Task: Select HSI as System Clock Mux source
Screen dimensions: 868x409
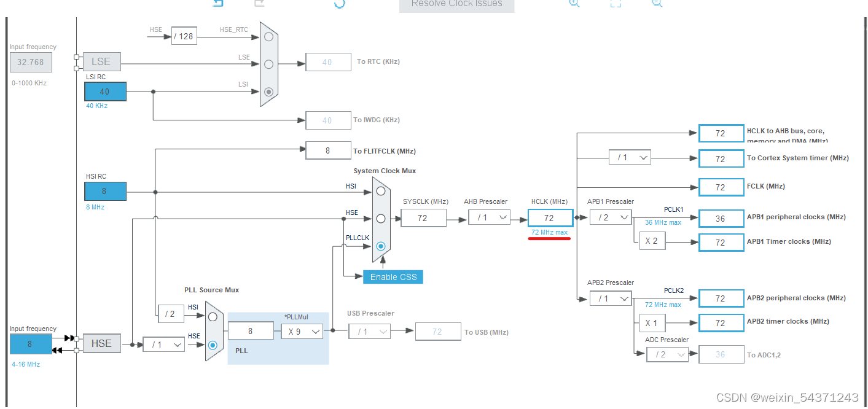Action: click(380, 190)
